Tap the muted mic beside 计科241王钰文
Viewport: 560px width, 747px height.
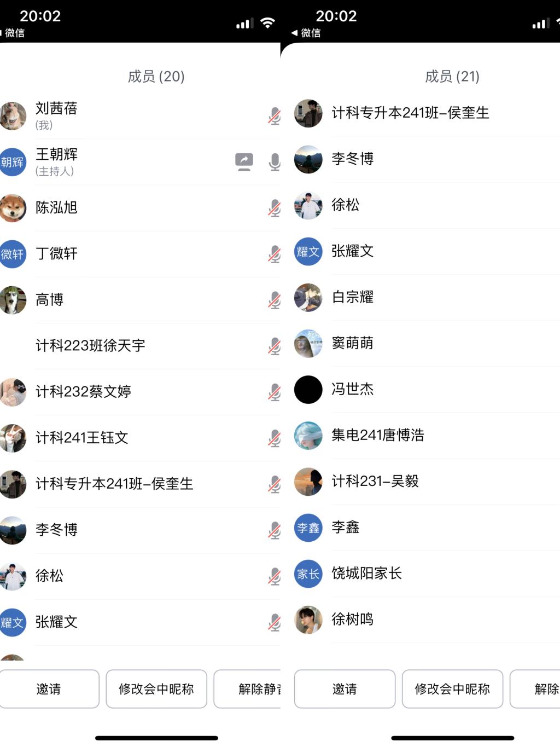(x=275, y=438)
